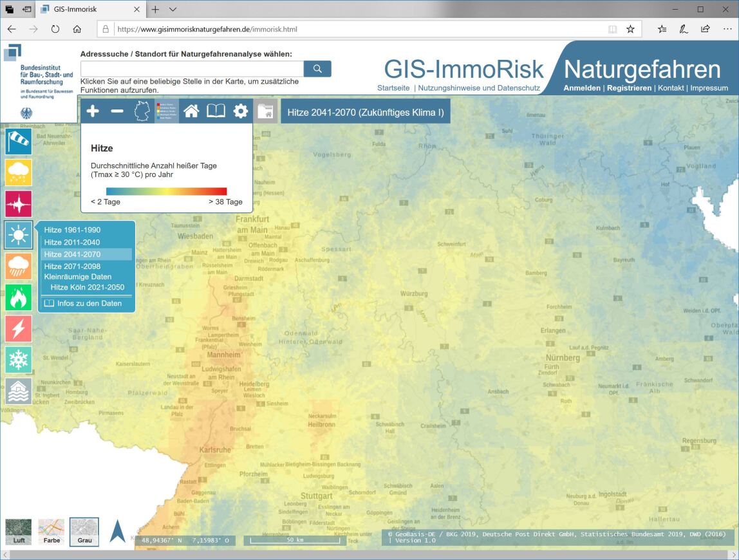Click the browser home button
739x560 pixels.
tap(77, 29)
